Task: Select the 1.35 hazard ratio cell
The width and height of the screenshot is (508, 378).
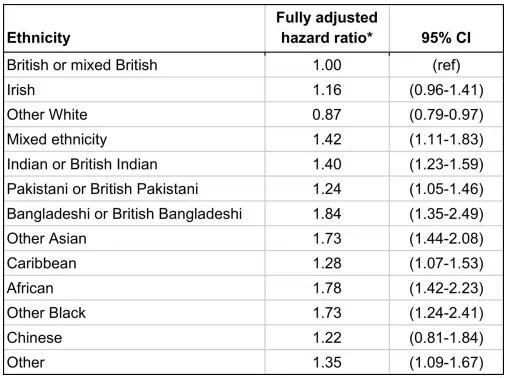Action: tap(327, 362)
